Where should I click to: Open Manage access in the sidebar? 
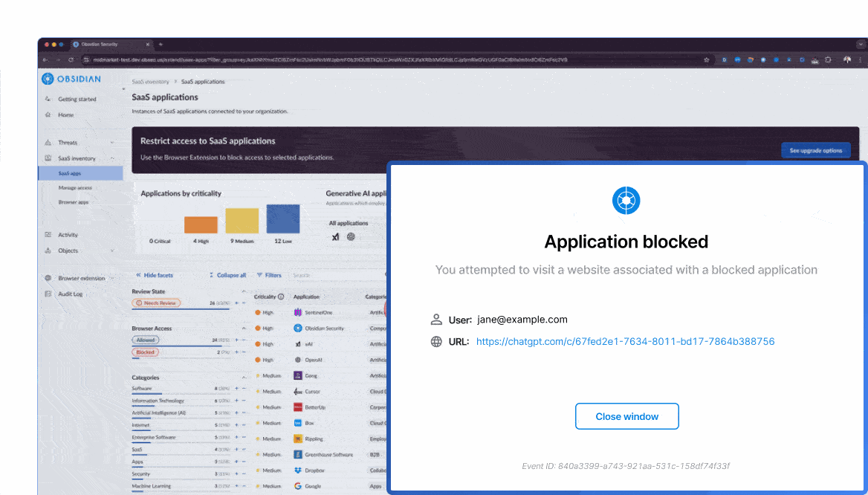[x=75, y=188]
